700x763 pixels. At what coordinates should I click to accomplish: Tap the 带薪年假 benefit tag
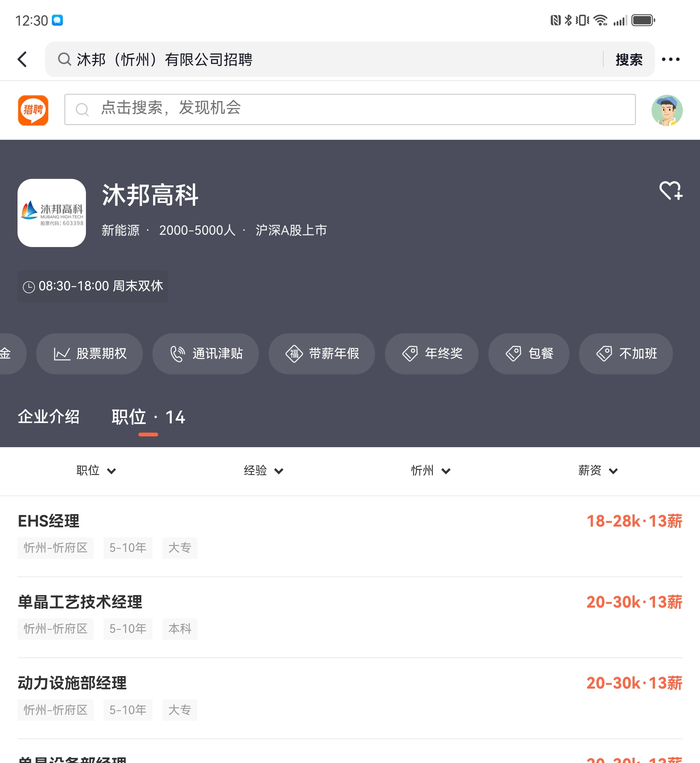tap(322, 354)
